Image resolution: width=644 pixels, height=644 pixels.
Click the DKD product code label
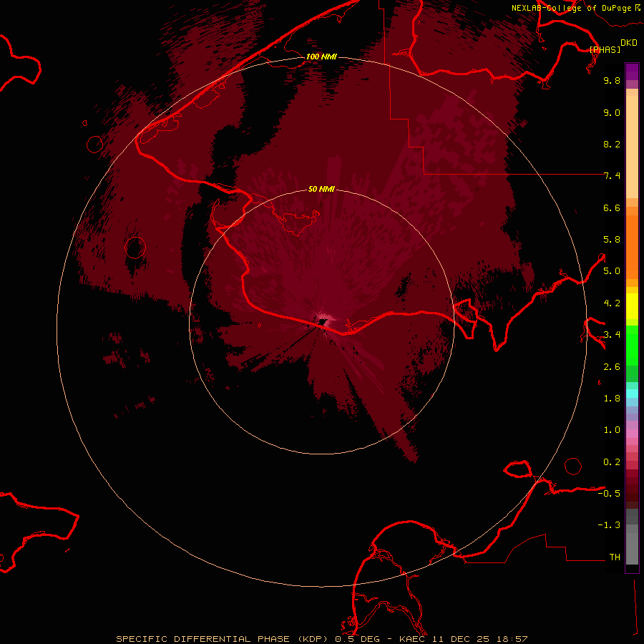629,43
